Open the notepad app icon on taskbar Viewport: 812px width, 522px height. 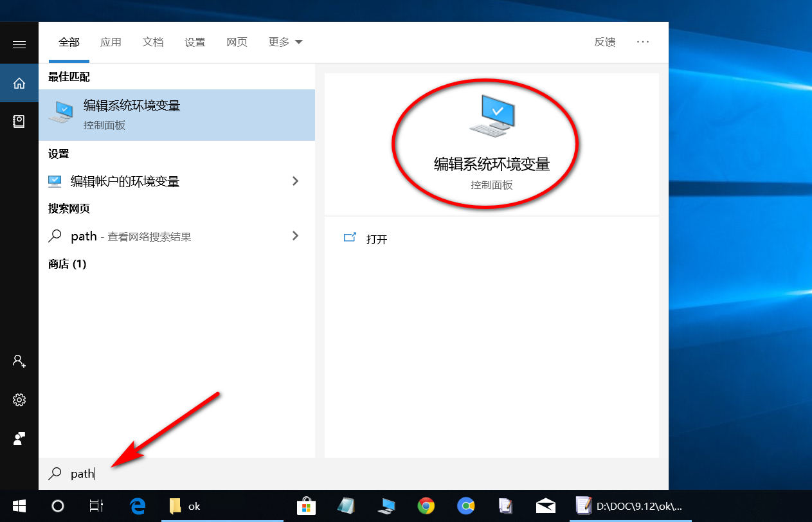[346, 506]
